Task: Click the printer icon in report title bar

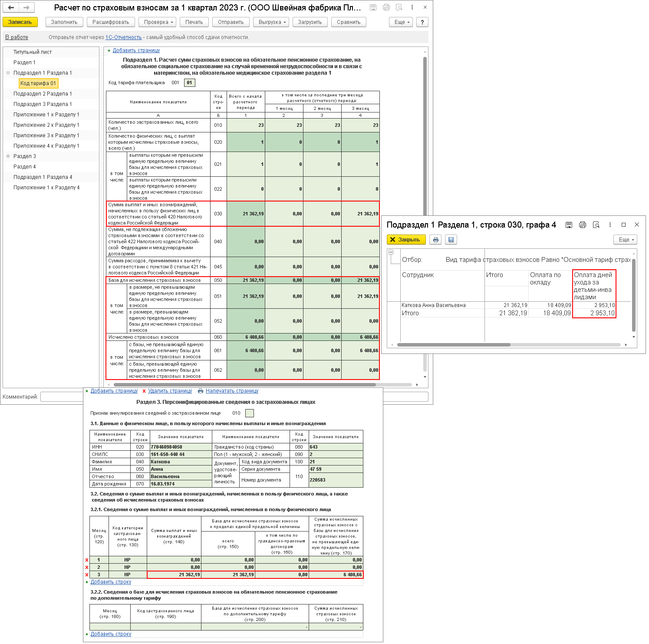Action: [386, 7]
